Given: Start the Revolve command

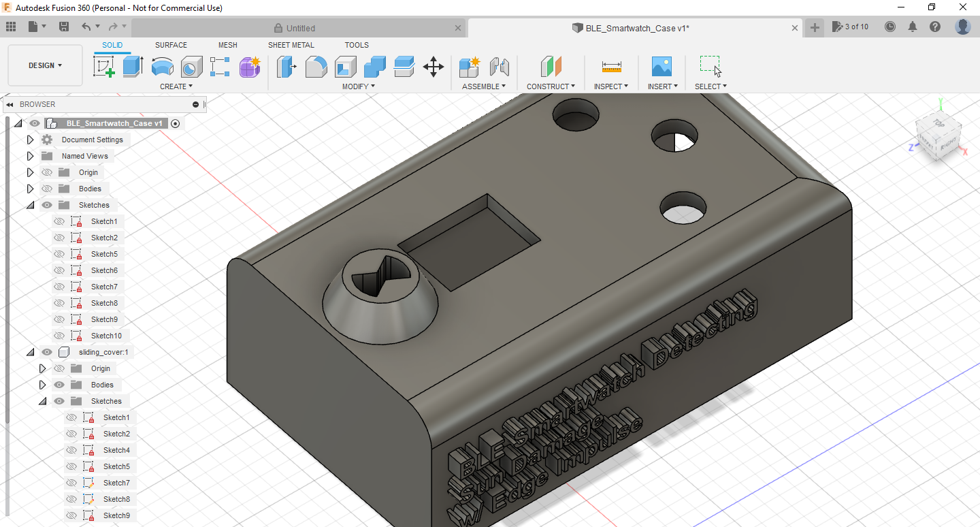Looking at the screenshot, I should tap(162, 66).
